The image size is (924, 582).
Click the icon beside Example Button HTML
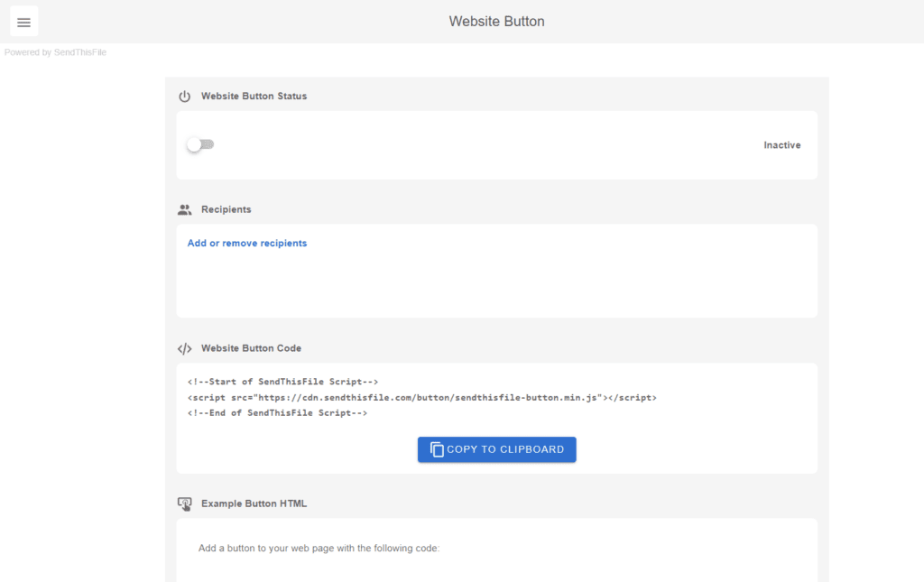pos(185,503)
